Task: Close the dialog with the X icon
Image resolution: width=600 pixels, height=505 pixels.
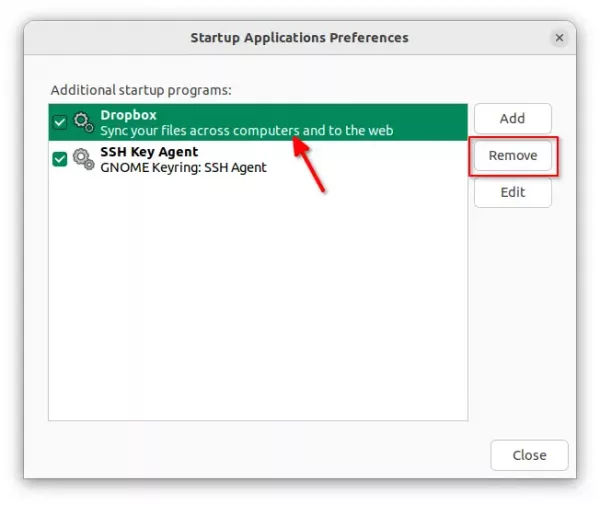Action: point(559,38)
